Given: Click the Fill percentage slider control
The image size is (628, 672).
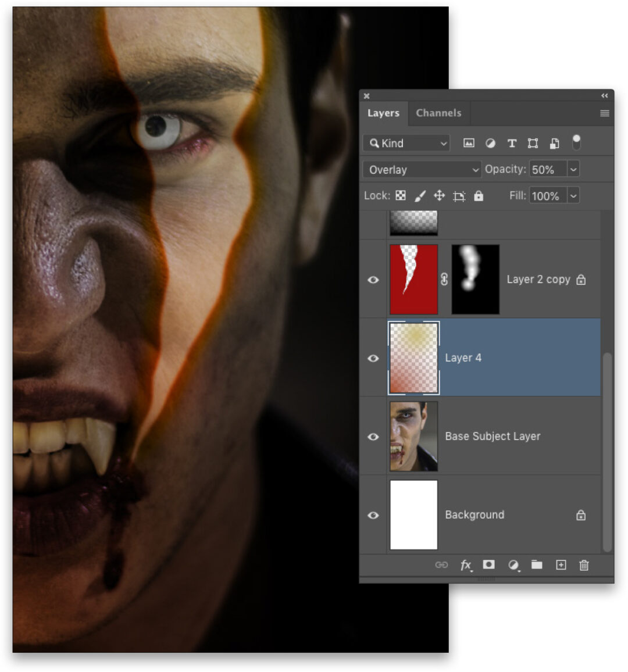Looking at the screenshot, I should pos(573,195).
